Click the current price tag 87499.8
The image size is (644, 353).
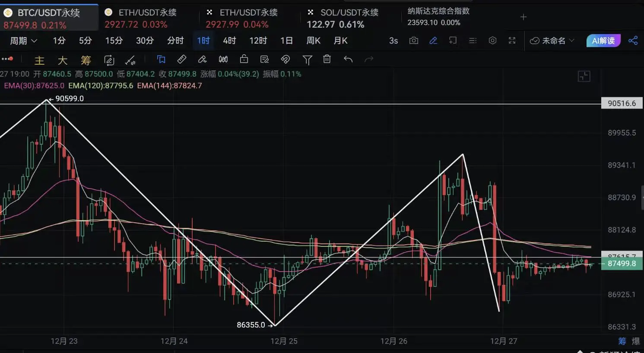pos(622,263)
